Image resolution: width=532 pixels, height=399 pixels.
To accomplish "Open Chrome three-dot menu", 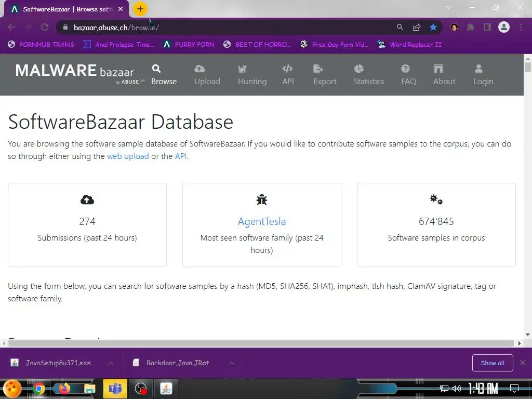I will (x=521, y=27).
